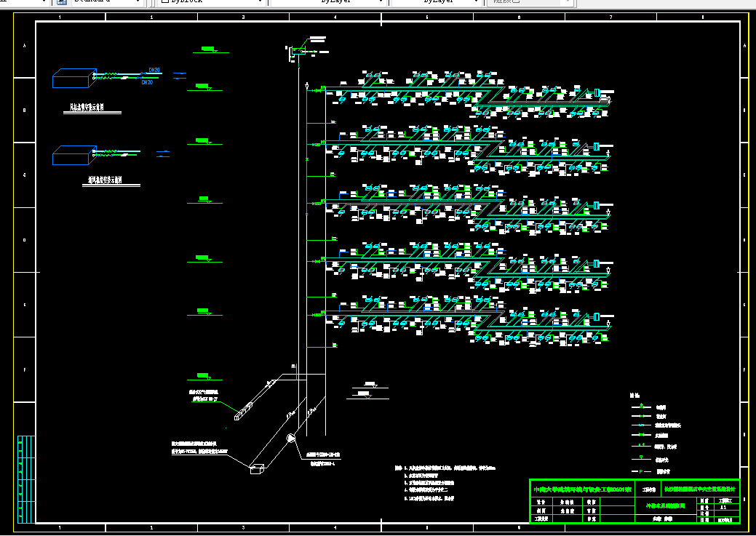Select title text 中南大学建筑环境与设备工程0601班
Screen dimensions: 756x536
click(582, 489)
